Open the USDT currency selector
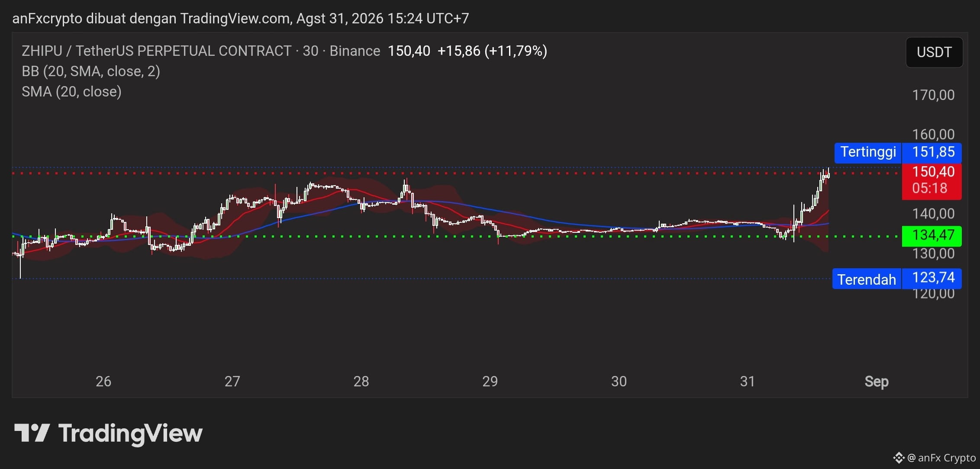 (x=934, y=52)
